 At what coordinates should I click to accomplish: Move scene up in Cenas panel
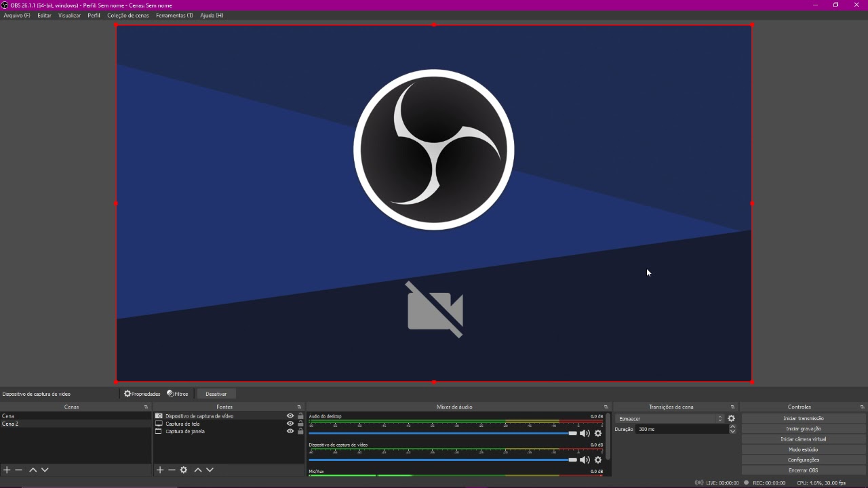pos(33,470)
